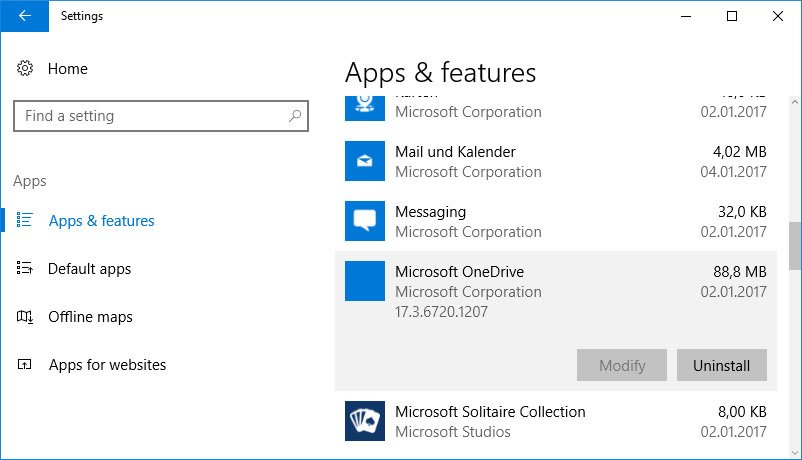Image resolution: width=802 pixels, height=460 pixels.
Task: Select the Messaging app entry
Action: coord(555,221)
